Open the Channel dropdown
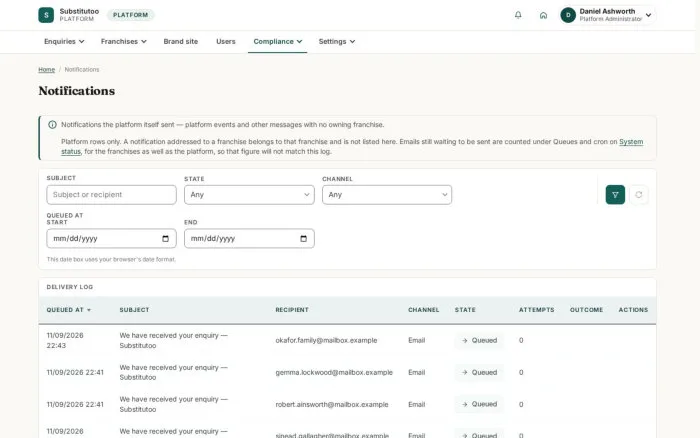The height and width of the screenshot is (438, 700). [387, 195]
